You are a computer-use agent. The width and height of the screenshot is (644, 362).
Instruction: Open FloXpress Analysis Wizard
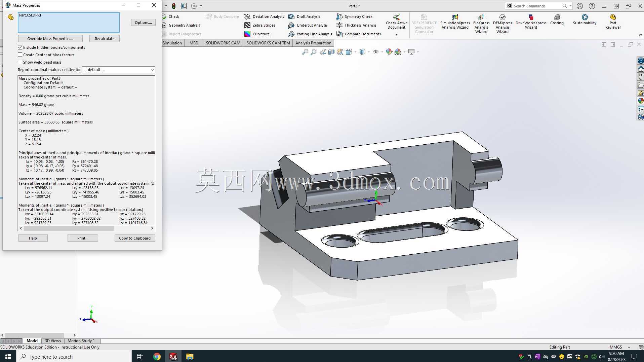[x=481, y=24]
